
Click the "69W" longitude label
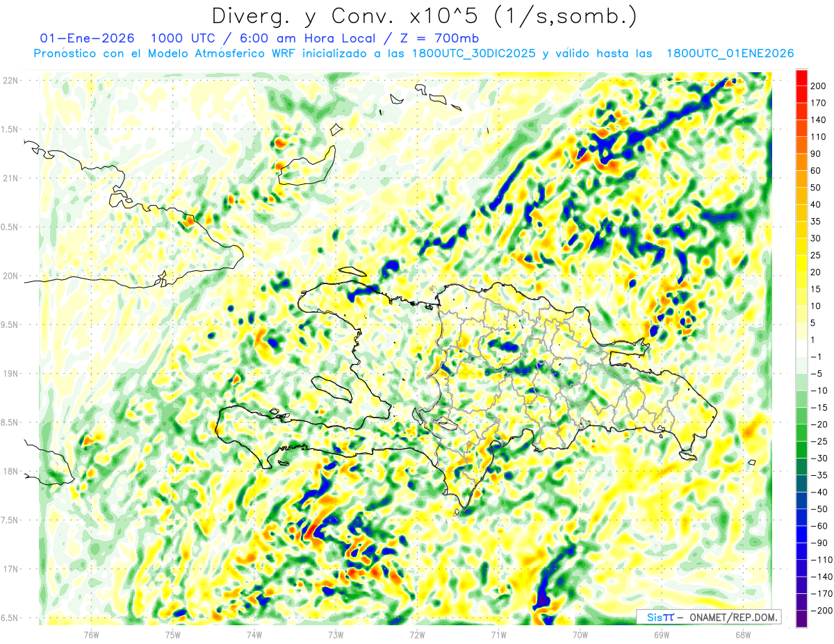click(661, 634)
